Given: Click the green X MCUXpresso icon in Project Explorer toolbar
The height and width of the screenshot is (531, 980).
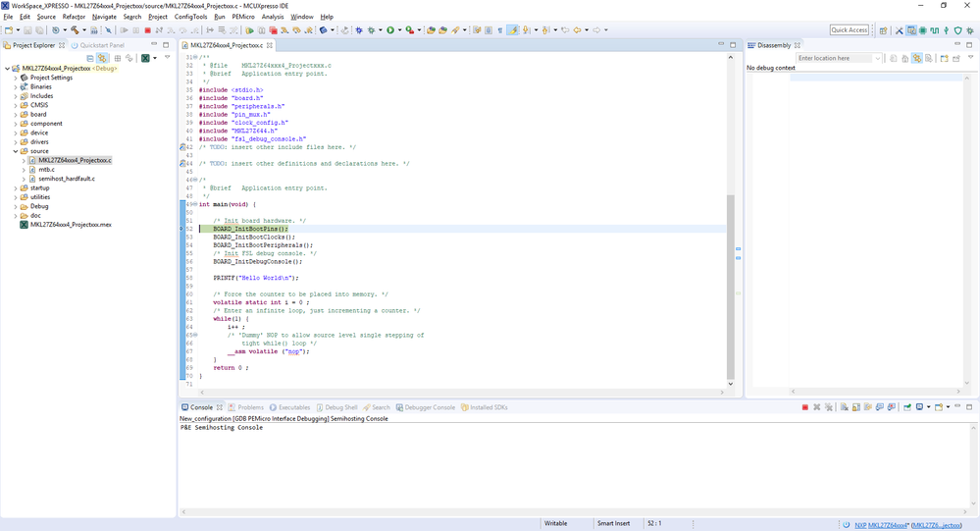Looking at the screenshot, I should click(x=145, y=58).
